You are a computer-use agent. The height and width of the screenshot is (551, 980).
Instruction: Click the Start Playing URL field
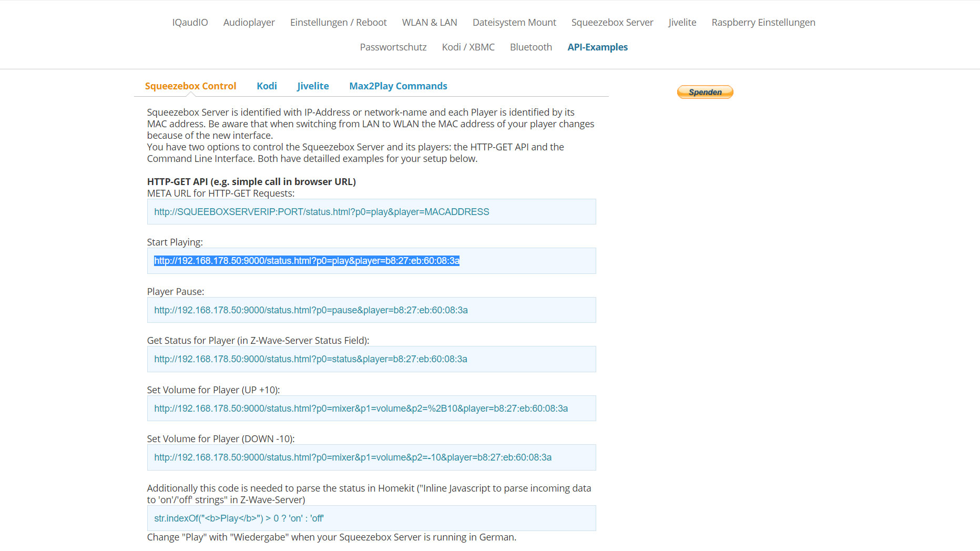point(372,261)
